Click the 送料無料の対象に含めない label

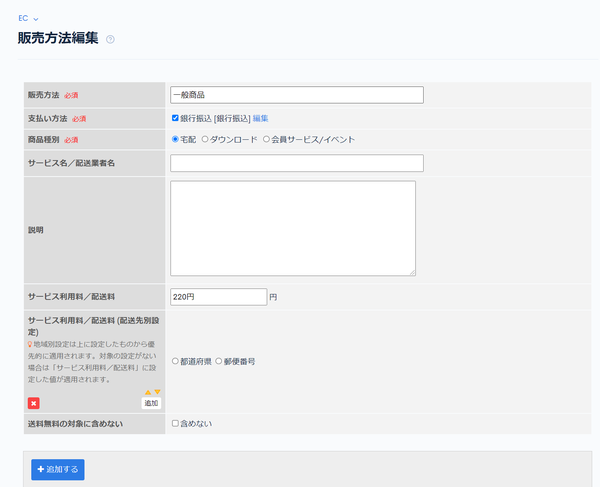[75, 424]
